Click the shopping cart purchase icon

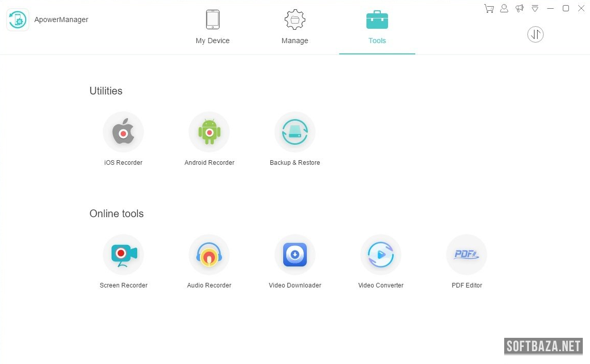pyautogui.click(x=489, y=8)
